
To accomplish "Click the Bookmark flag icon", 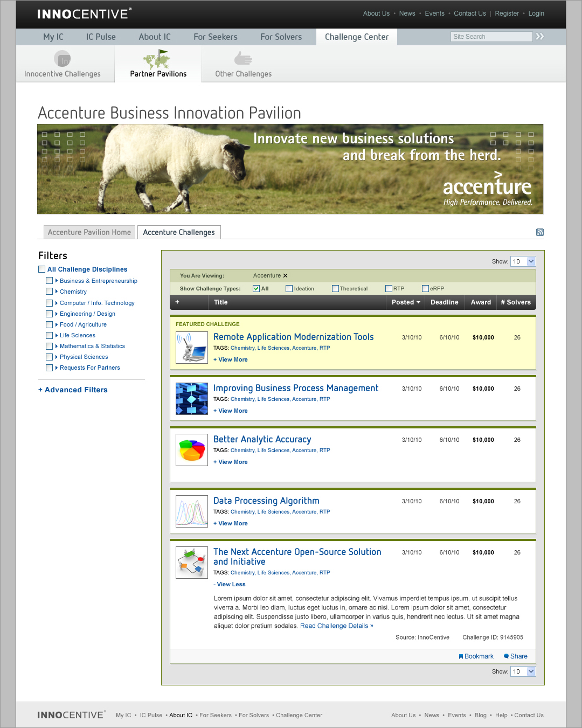I will coord(461,656).
